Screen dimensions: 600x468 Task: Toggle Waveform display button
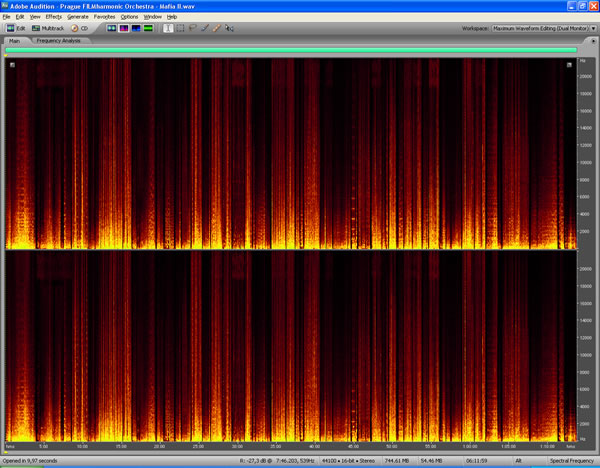(x=112, y=28)
